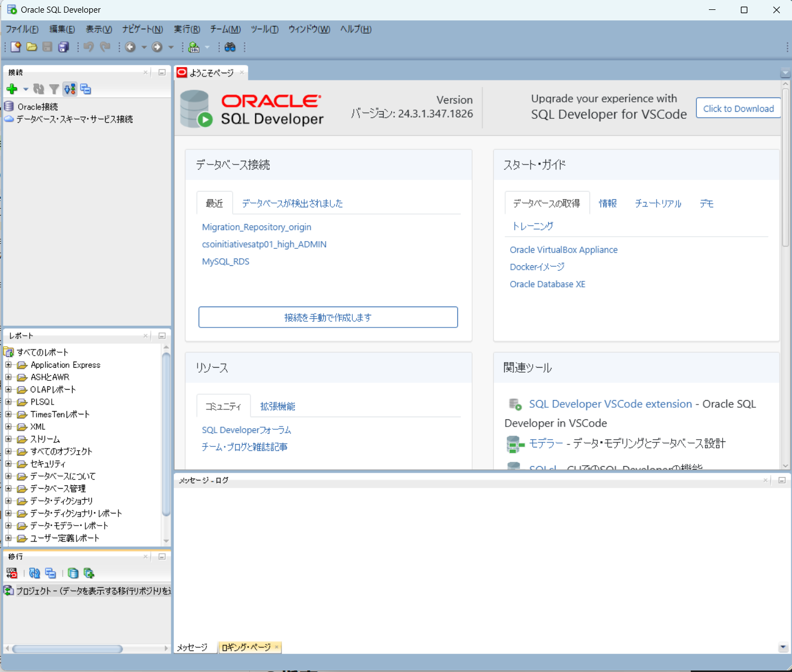792x672 pixels.
Task: Click the Redo arrow icon
Action: pyautogui.click(x=105, y=47)
